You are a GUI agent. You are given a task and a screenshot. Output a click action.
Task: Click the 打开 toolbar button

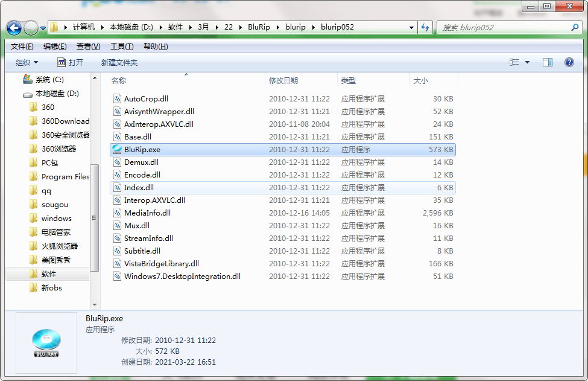point(70,63)
